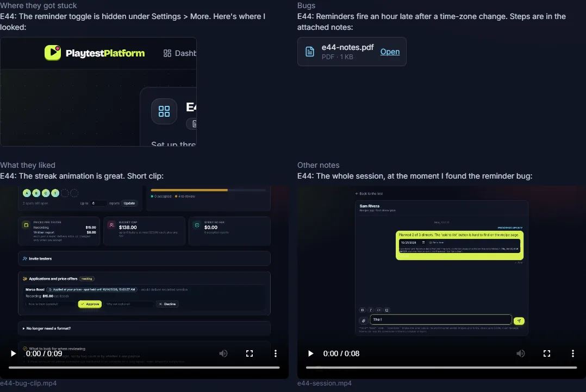Image resolution: width=586 pixels, height=392 pixels.
Task: Click the e44-session video seek bar
Action: (441, 368)
